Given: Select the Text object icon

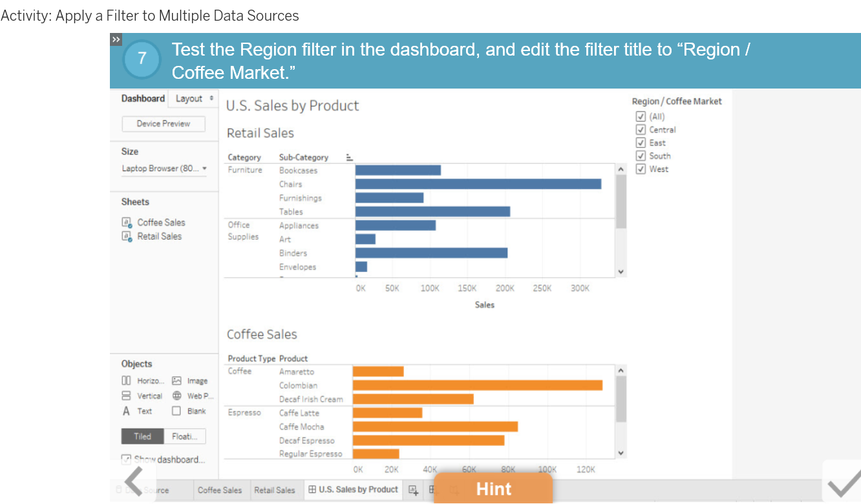Looking at the screenshot, I should [x=127, y=411].
